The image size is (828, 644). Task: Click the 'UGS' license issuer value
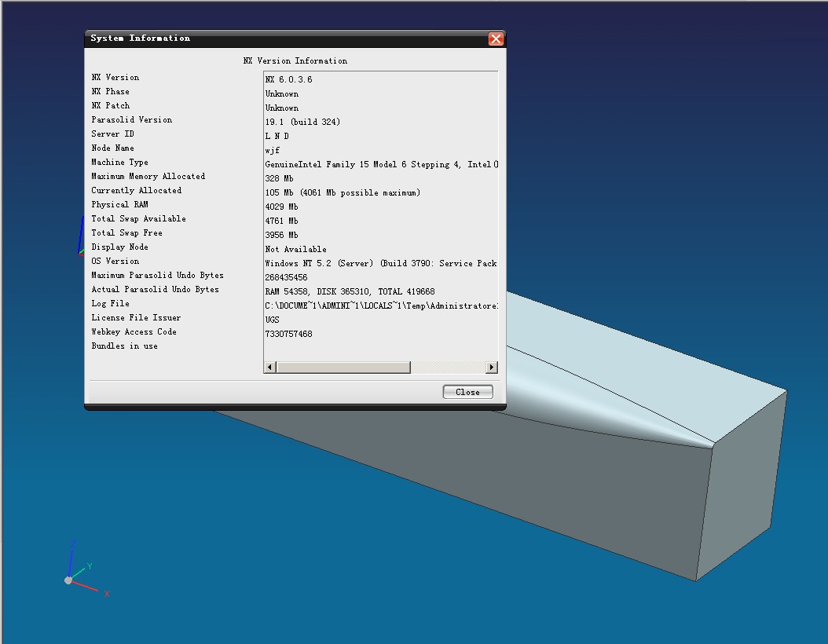[x=272, y=320]
